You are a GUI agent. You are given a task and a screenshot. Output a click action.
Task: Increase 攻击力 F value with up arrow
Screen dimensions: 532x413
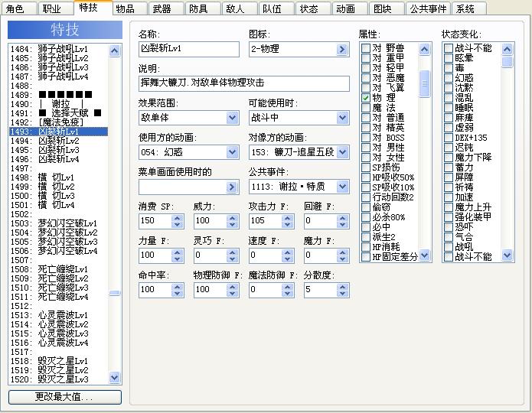[287, 218]
